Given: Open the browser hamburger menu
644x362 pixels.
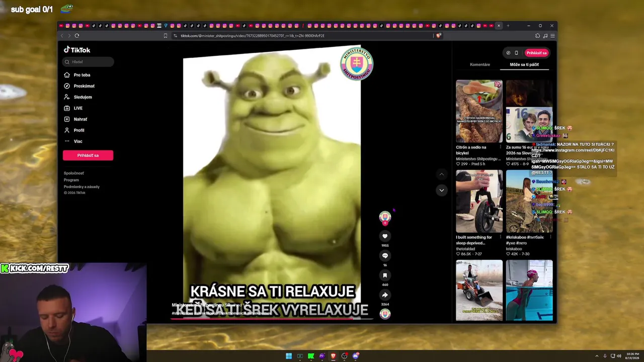Looking at the screenshot, I should (x=552, y=36).
